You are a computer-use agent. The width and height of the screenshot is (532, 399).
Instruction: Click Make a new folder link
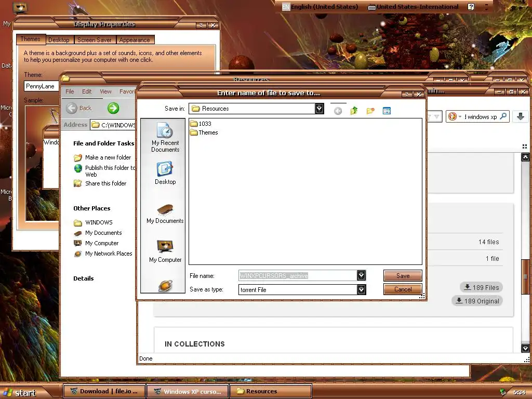coord(108,157)
